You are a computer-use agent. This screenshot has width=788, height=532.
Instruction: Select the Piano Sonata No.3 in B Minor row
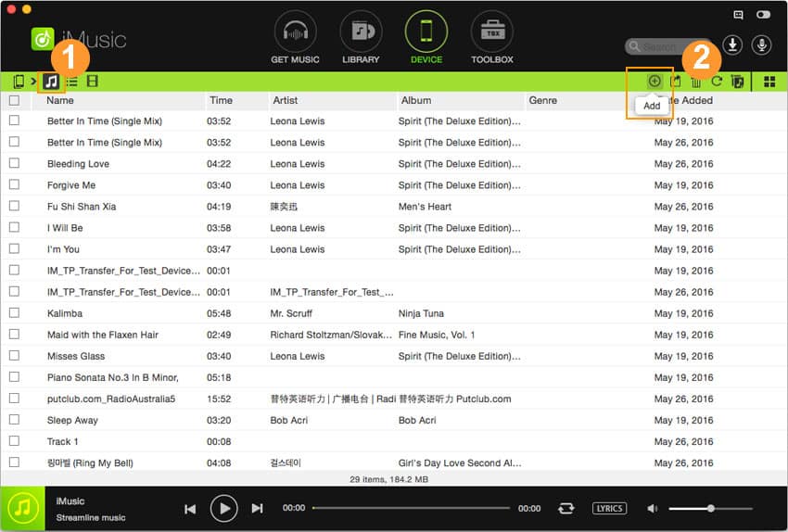[x=394, y=377]
